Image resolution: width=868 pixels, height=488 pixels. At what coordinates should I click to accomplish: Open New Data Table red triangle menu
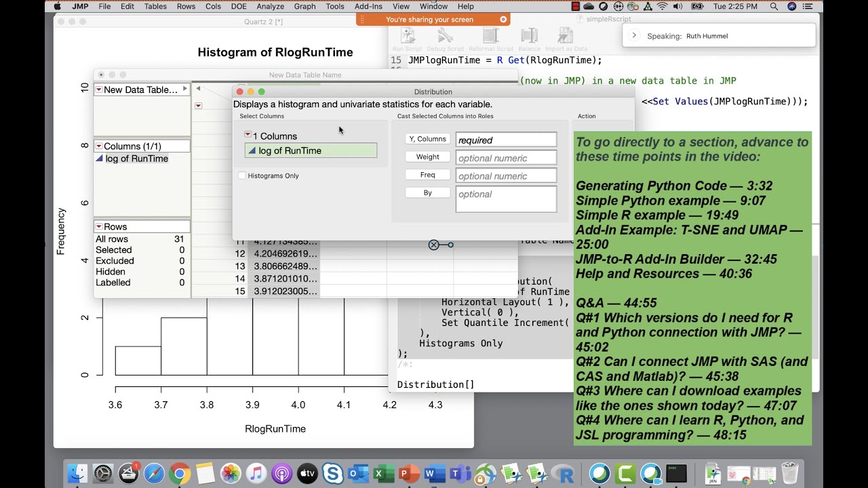tap(98, 89)
